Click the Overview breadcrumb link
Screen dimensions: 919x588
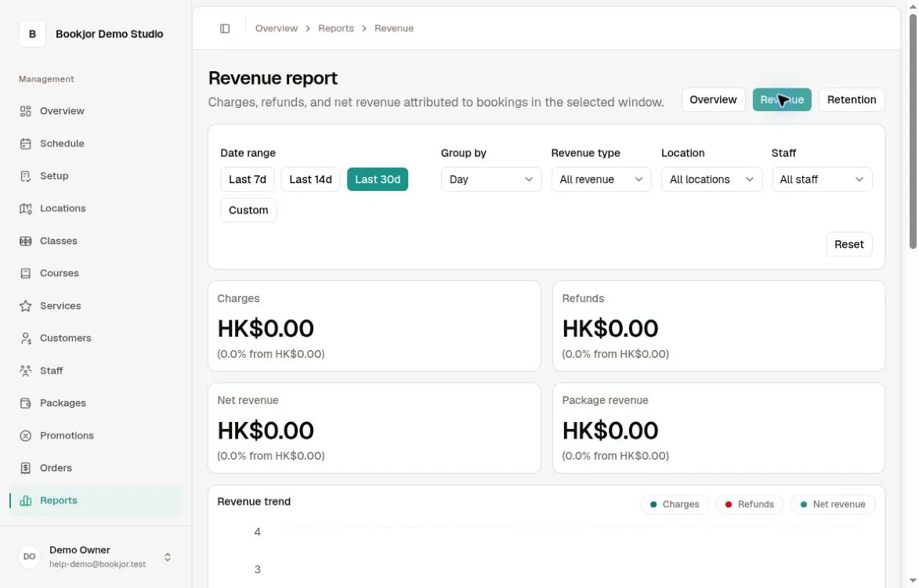point(276,29)
